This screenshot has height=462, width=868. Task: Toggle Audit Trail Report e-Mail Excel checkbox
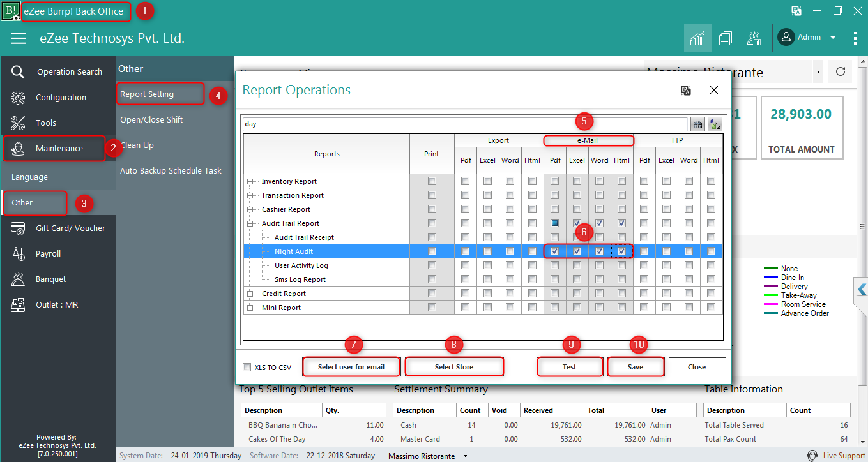pos(577,223)
